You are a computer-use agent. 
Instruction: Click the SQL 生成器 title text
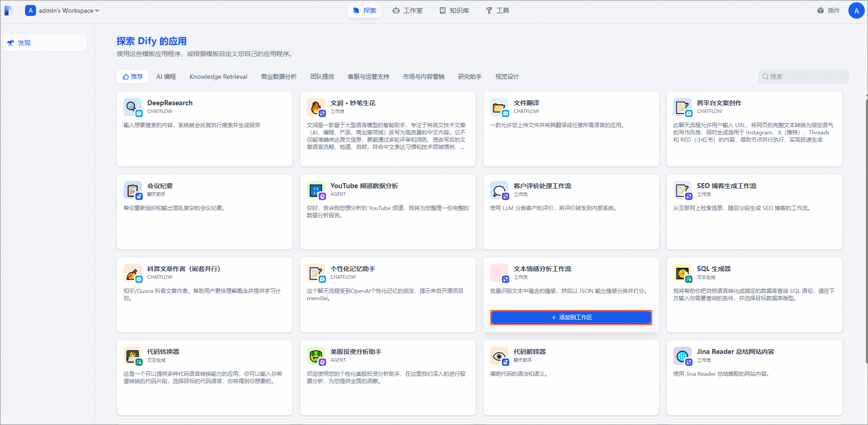tap(713, 269)
